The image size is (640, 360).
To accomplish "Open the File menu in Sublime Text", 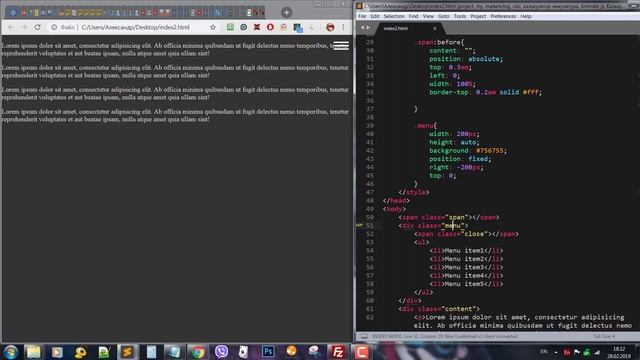I will [362, 16].
